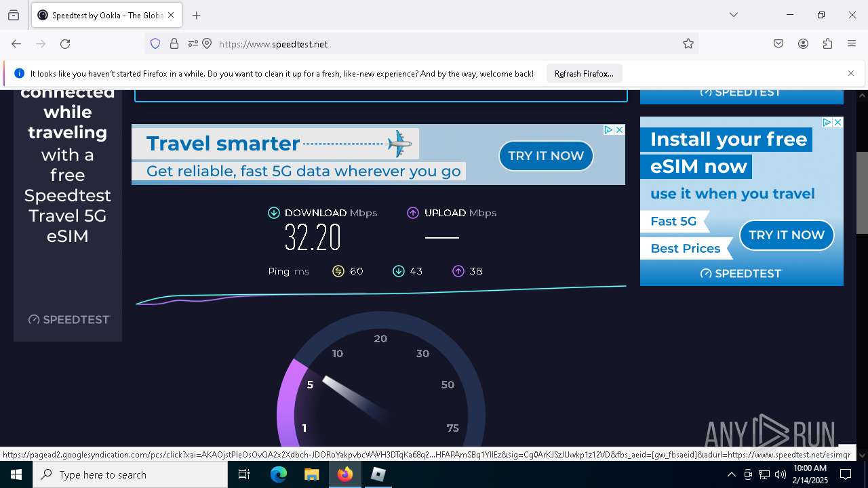The width and height of the screenshot is (868, 488).
Task: Open the list all tabs dropdown
Action: tap(734, 15)
